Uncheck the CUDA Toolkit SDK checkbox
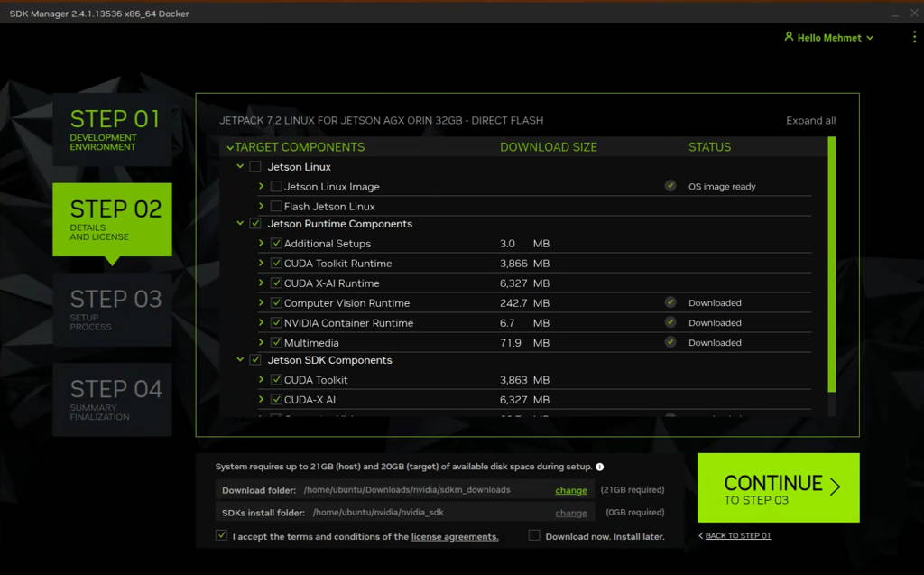Viewport: 924px width, 575px height. click(276, 380)
